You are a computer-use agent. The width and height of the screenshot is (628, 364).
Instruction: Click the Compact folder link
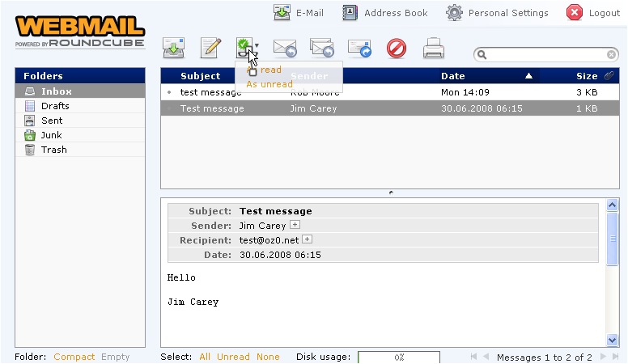coord(75,357)
